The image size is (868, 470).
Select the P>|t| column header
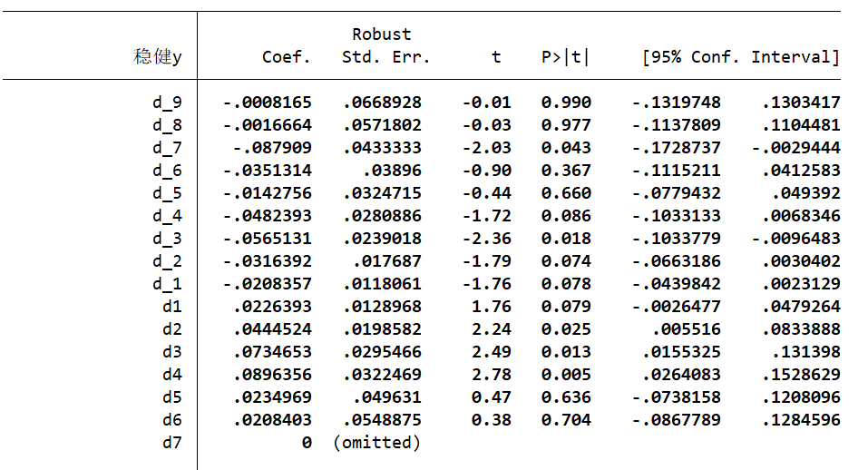point(564,57)
